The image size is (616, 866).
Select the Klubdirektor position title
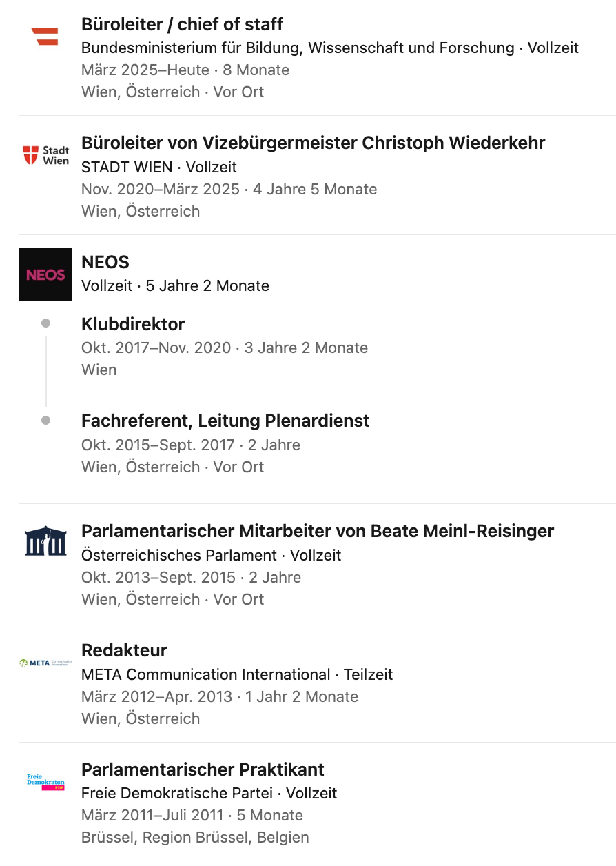133,324
